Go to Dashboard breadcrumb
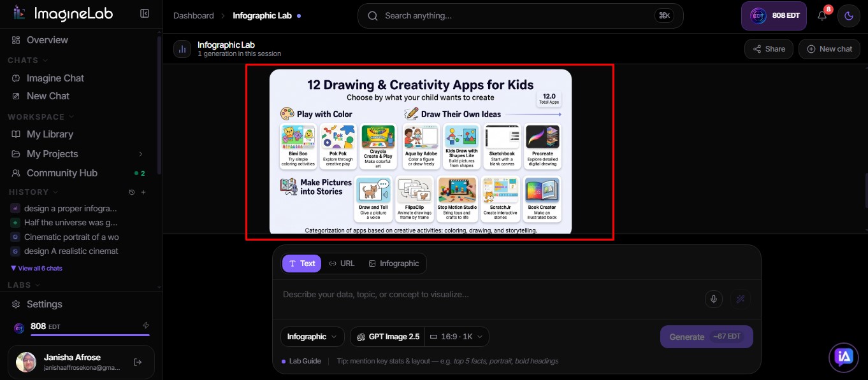The width and height of the screenshot is (868, 380). 194,16
